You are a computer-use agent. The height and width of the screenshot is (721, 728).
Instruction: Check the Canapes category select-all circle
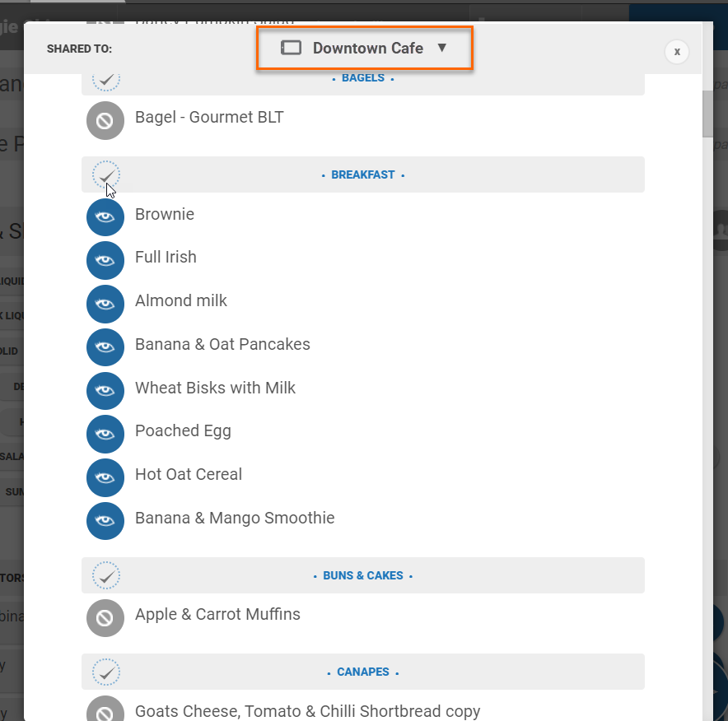(105, 672)
